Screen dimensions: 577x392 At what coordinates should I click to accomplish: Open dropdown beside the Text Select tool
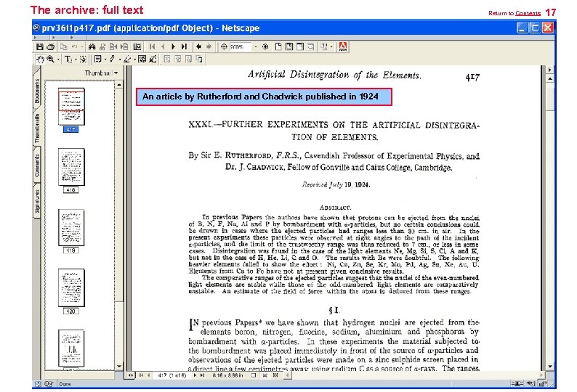[76, 60]
